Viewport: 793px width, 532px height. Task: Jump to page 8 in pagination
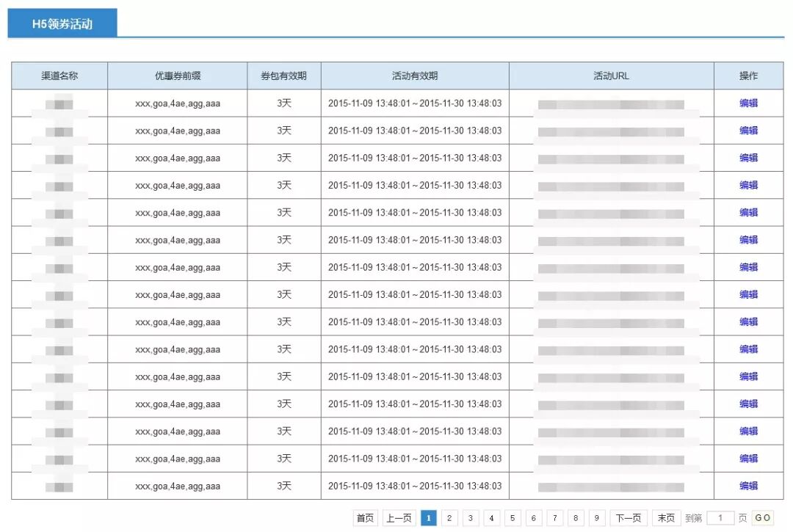pyautogui.click(x=576, y=518)
